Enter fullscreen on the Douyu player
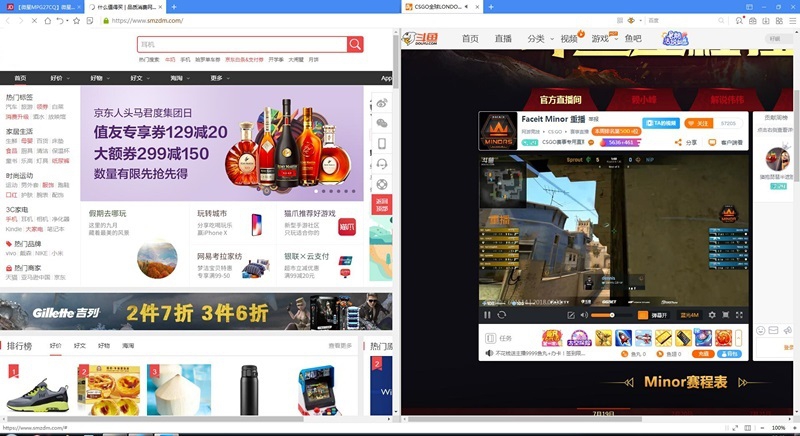 pyautogui.click(x=739, y=315)
